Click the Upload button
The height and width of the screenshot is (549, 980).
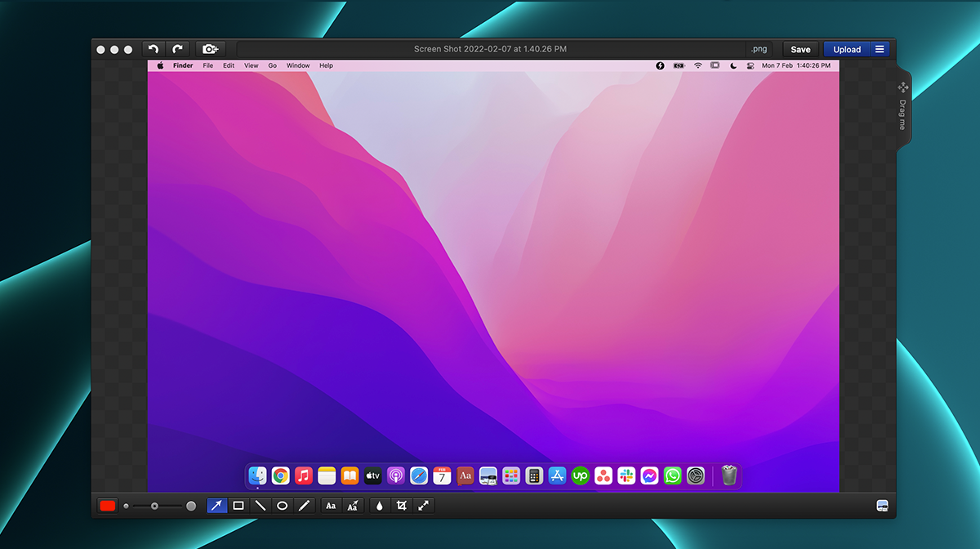click(x=847, y=49)
